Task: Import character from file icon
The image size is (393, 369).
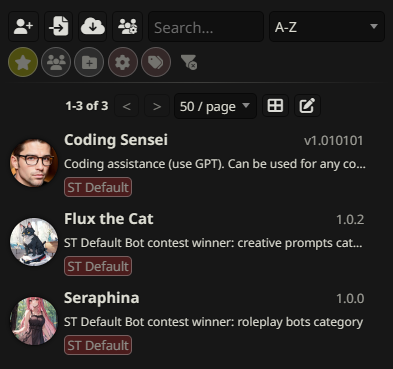Action: point(59,27)
